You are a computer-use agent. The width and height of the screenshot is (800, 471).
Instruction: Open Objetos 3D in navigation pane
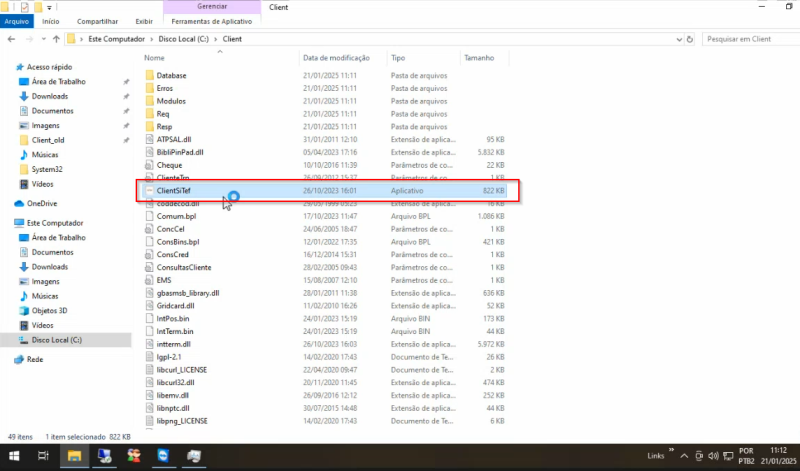pyautogui.click(x=49, y=311)
